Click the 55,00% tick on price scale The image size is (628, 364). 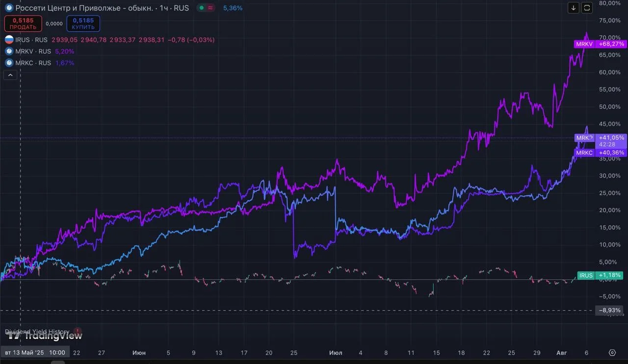pos(610,89)
